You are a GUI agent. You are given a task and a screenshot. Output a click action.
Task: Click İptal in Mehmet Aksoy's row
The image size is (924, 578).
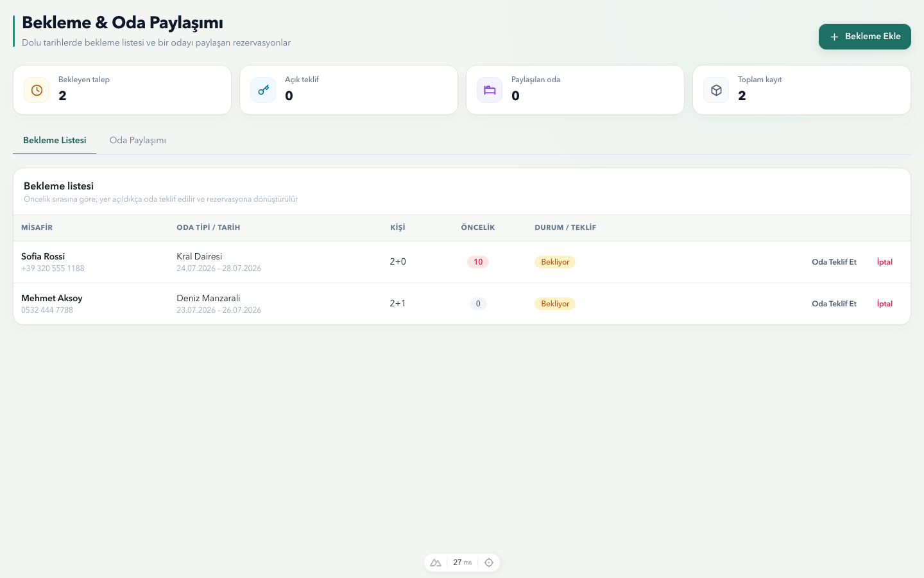click(885, 304)
